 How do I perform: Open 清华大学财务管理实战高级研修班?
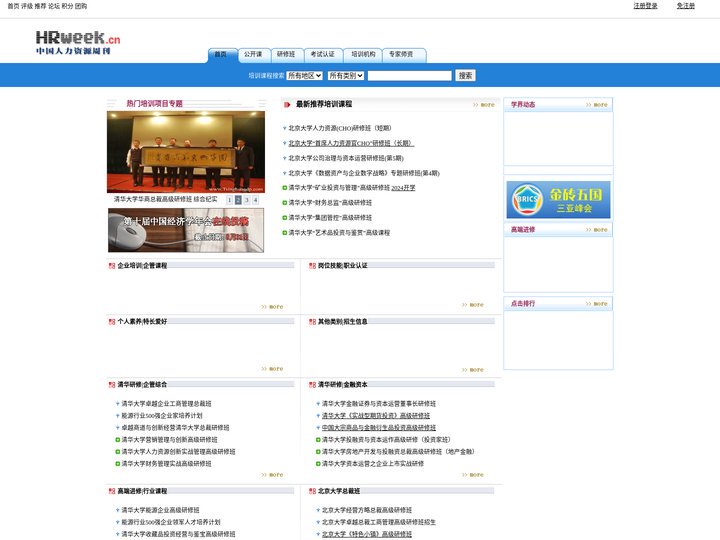click(x=166, y=464)
